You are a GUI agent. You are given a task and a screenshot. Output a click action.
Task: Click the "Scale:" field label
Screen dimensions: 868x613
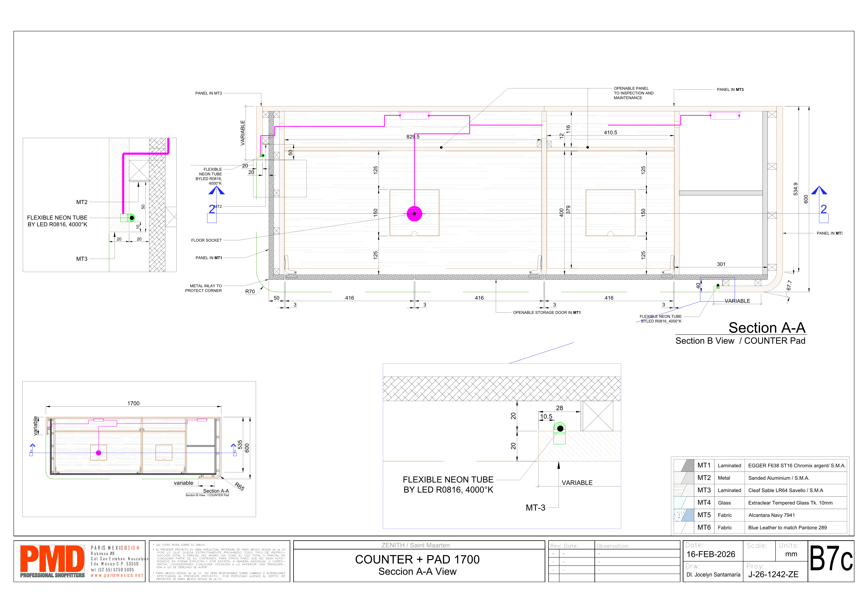coord(756,546)
